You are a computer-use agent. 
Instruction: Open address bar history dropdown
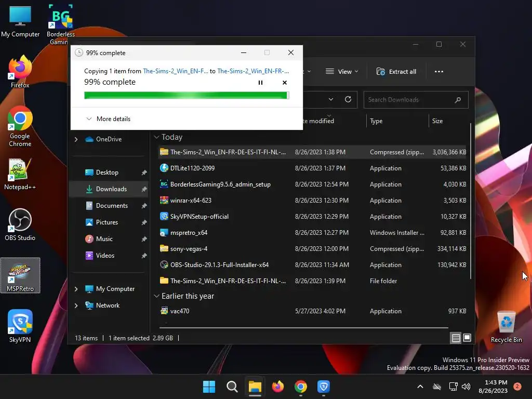(331, 99)
